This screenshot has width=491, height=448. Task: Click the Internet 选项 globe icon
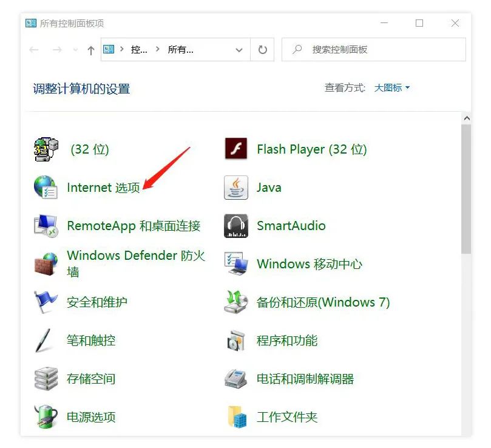pos(46,188)
